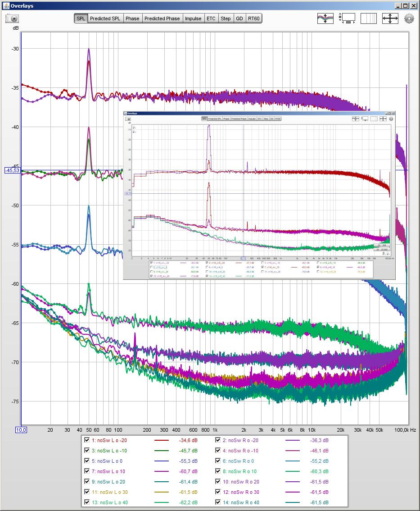This screenshot has height=511, width=420.
Task: Toggle trace 14: noSw R o 40
Action: click(x=218, y=502)
